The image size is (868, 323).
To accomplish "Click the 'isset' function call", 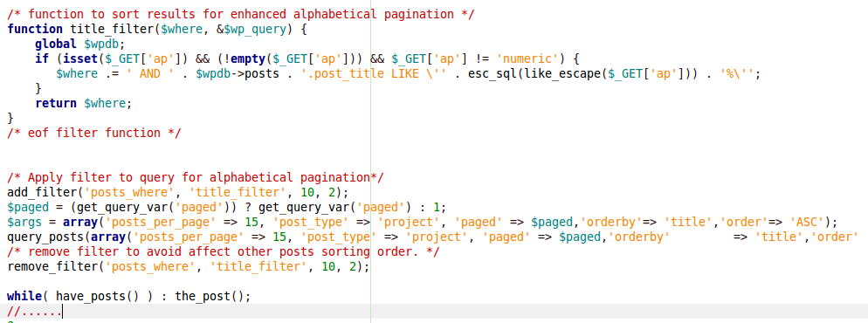I will point(80,58).
